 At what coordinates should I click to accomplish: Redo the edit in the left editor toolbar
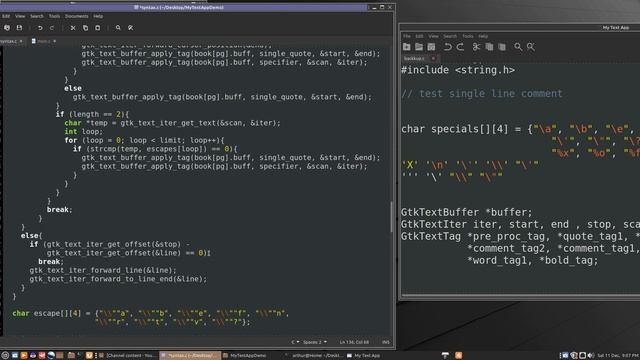[x=52, y=28]
